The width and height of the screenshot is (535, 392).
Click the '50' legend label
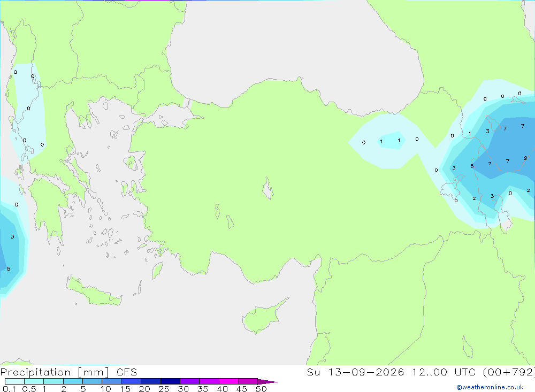coord(261,389)
